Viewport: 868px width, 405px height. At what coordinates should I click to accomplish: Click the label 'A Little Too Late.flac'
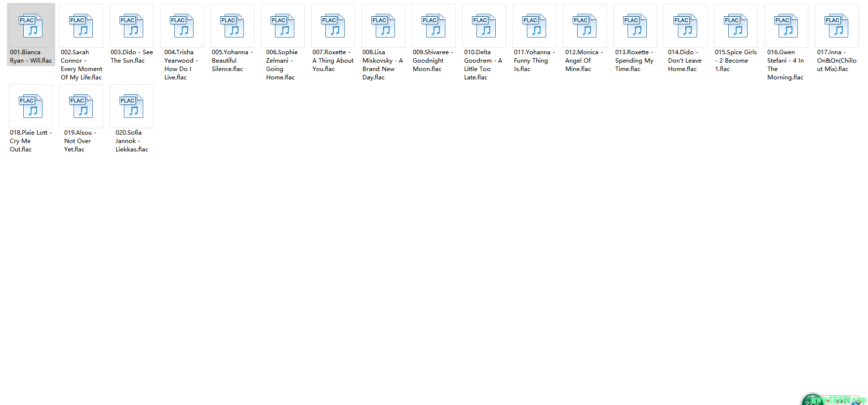click(x=483, y=69)
